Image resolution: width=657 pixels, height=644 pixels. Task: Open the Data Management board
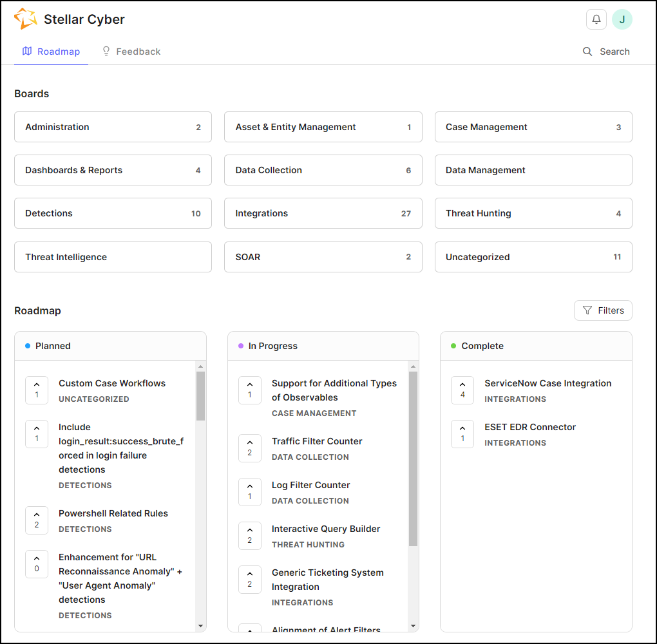point(533,170)
